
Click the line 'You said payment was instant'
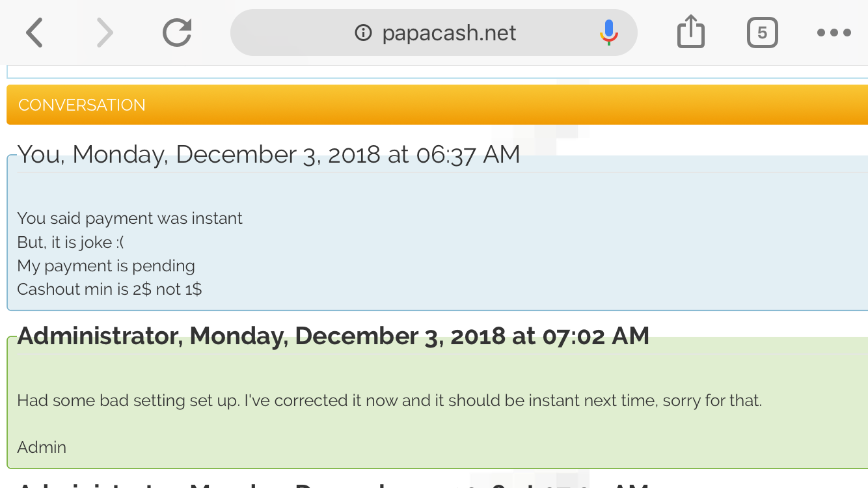pyautogui.click(x=129, y=219)
